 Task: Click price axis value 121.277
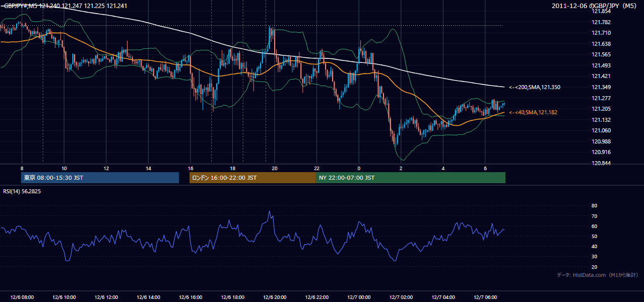601,98
